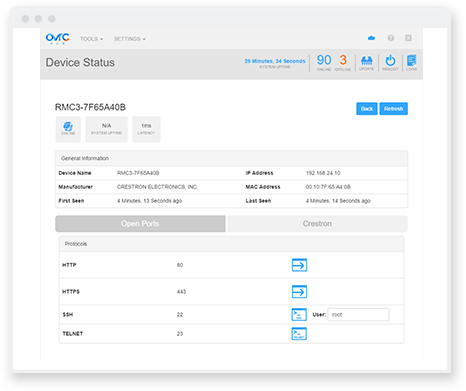Click the Last Seen time value
The image size is (466, 391).
(338, 201)
